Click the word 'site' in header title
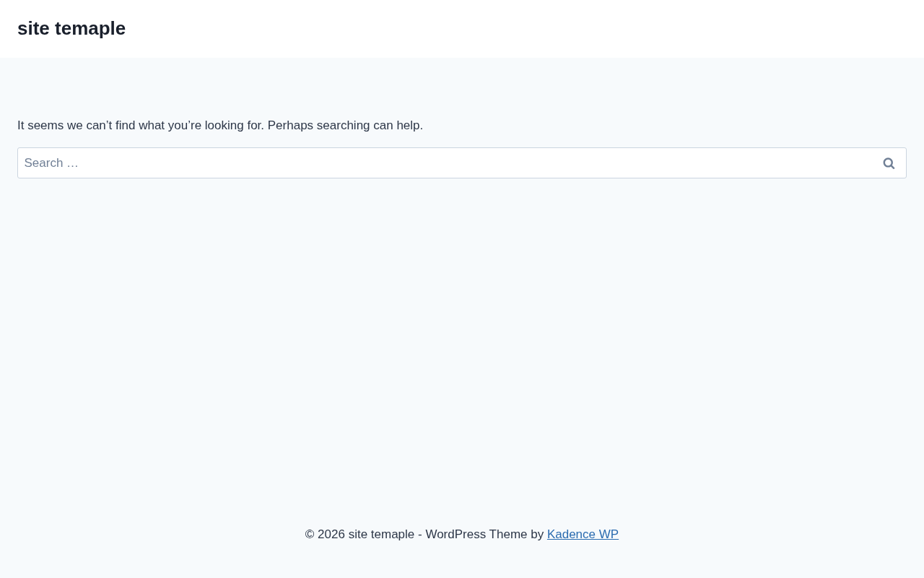The width and height of the screenshot is (924, 578). coord(33,28)
